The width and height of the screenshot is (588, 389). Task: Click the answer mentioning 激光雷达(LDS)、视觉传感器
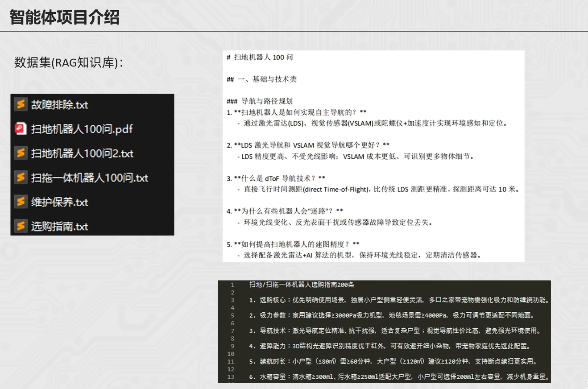click(373, 123)
